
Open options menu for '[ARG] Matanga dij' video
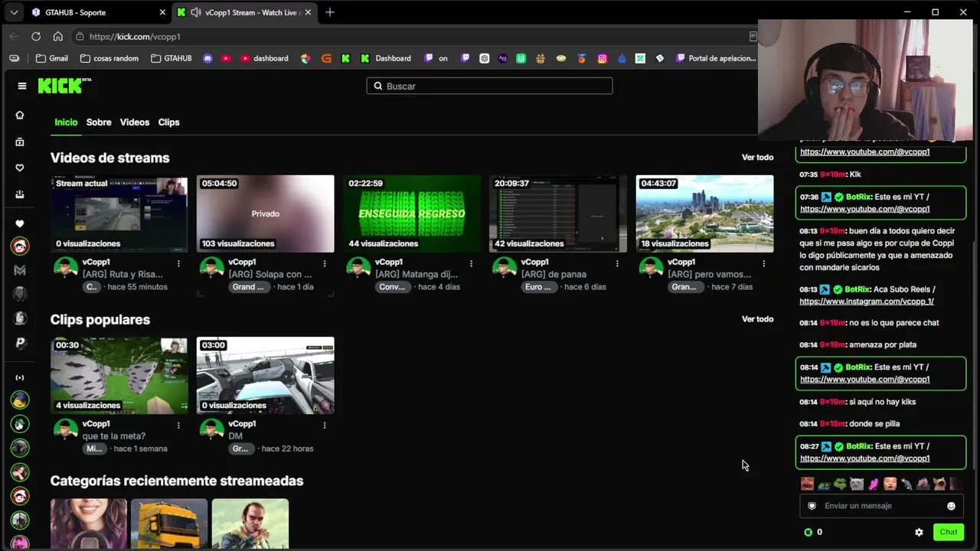pyautogui.click(x=471, y=264)
